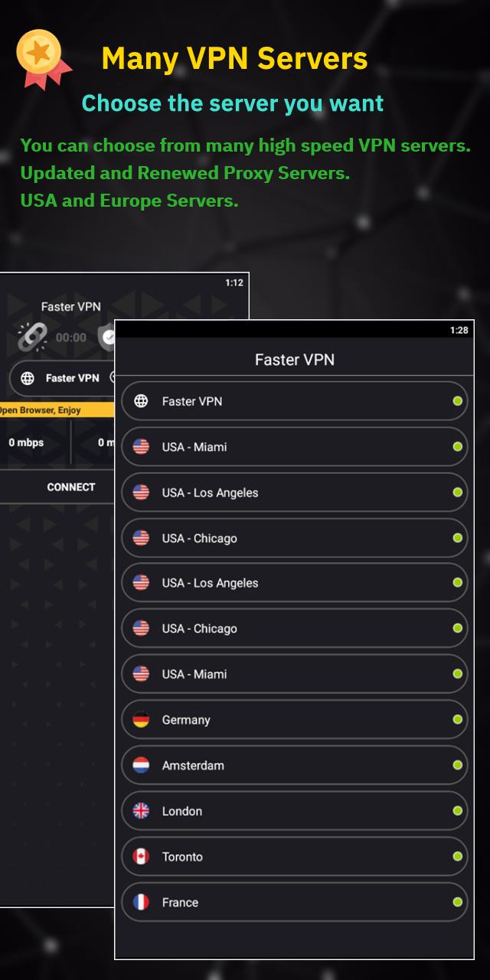Click the Canadian flag next to Toronto
This screenshot has width=490, height=980.
point(141,857)
